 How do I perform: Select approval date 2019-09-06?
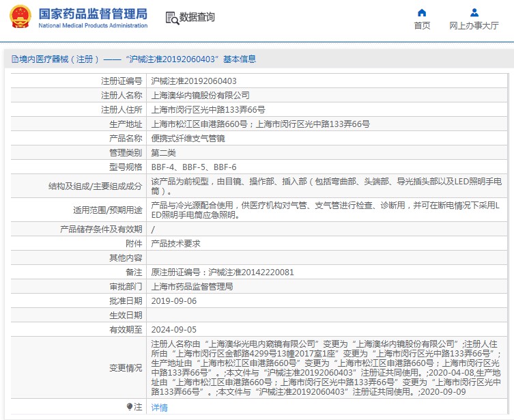(x=174, y=301)
